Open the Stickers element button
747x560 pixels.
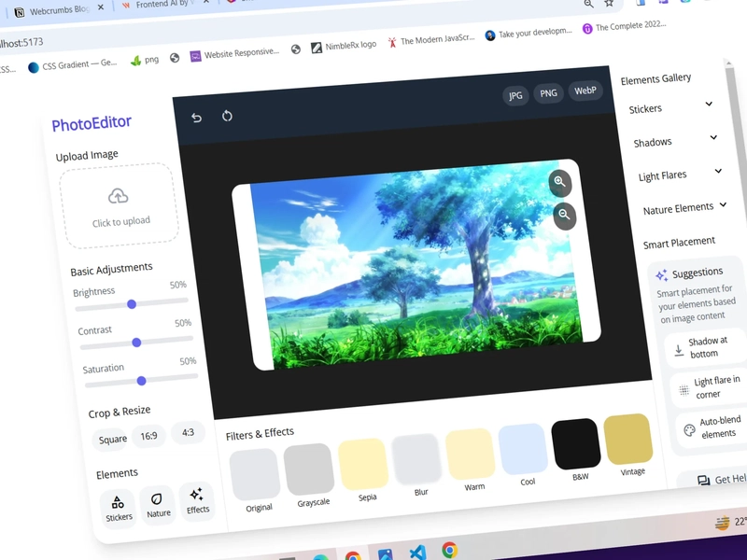click(119, 509)
